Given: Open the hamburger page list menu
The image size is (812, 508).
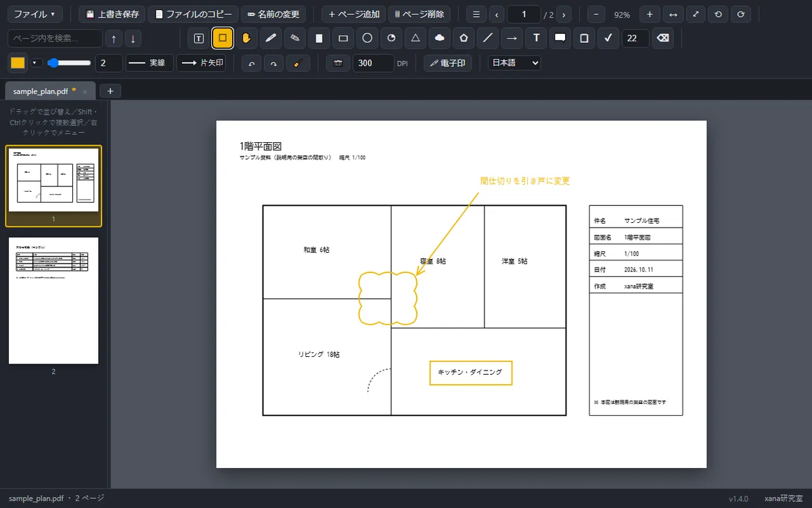Looking at the screenshot, I should point(476,14).
